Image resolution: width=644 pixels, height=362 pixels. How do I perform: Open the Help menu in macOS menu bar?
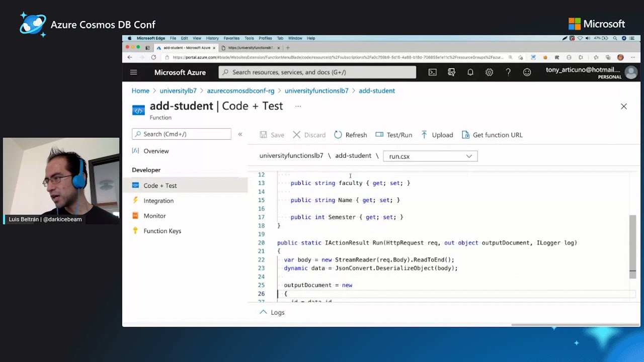click(311, 38)
